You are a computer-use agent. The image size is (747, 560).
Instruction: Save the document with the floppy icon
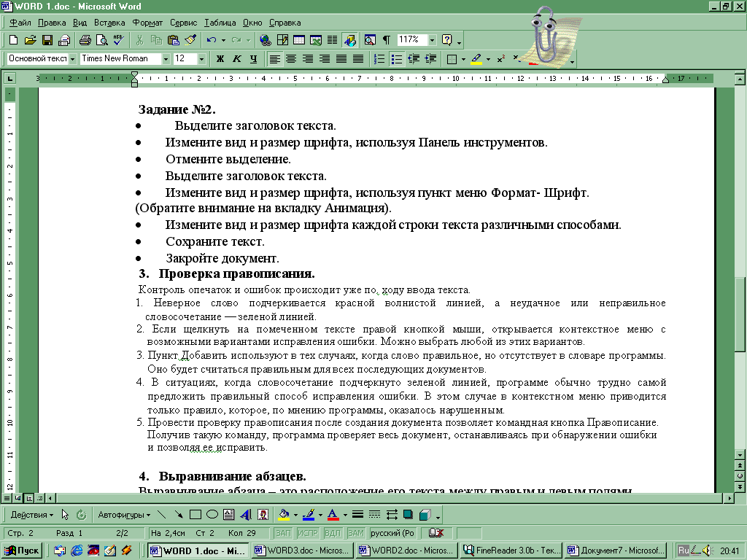pyautogui.click(x=47, y=40)
